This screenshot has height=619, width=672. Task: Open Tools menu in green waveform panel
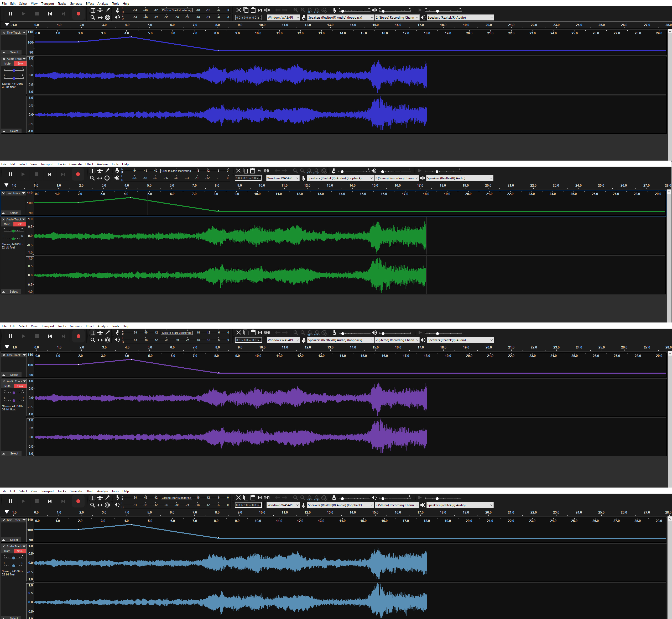(x=114, y=164)
